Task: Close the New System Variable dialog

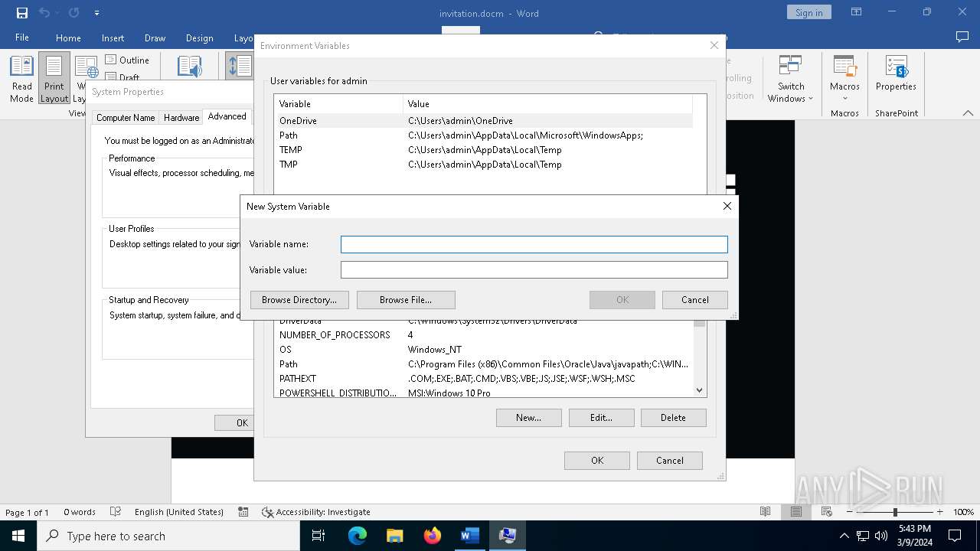Action: pos(727,206)
